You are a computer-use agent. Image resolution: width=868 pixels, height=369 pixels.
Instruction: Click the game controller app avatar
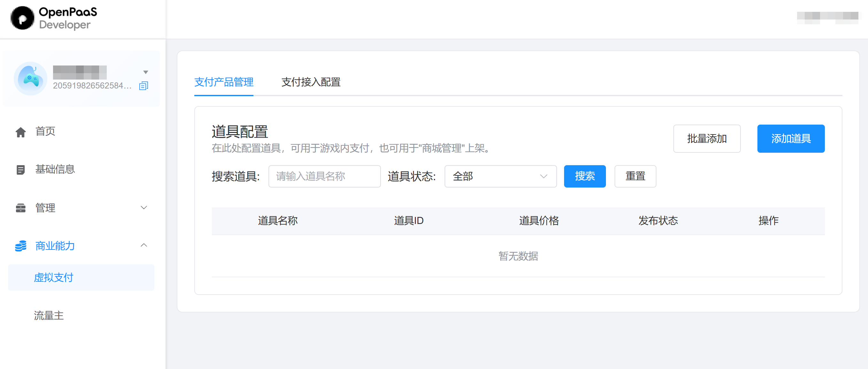[30, 78]
